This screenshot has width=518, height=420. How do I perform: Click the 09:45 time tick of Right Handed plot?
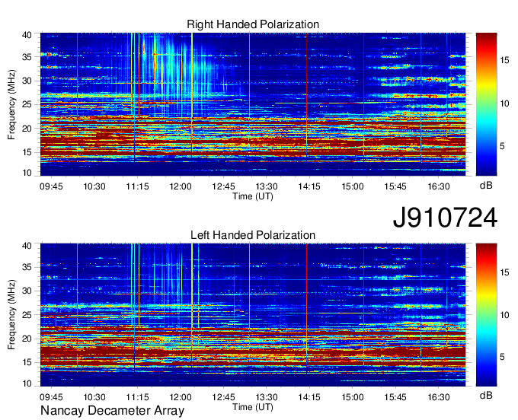tap(51, 186)
